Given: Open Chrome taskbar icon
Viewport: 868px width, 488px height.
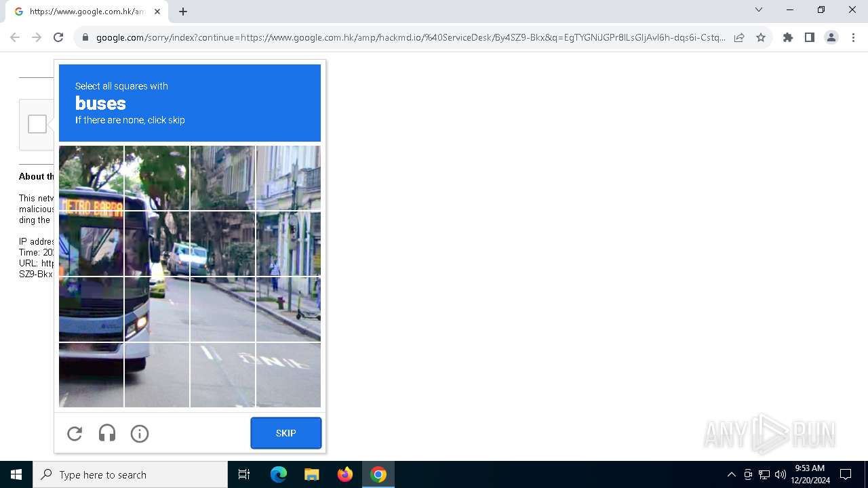Looking at the screenshot, I should pyautogui.click(x=378, y=474).
